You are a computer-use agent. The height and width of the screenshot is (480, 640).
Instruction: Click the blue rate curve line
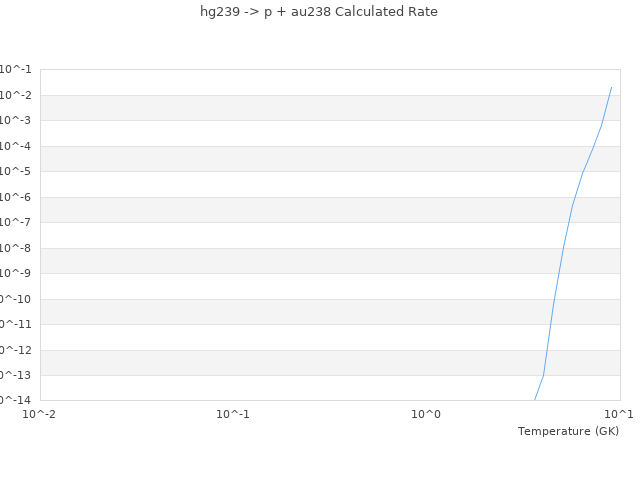(x=563, y=248)
